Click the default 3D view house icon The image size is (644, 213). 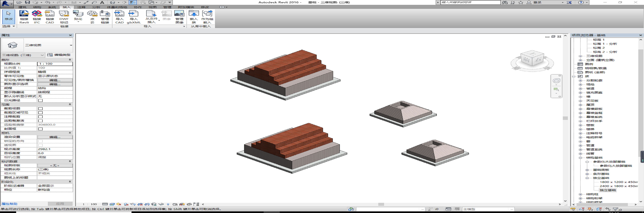point(113,2)
